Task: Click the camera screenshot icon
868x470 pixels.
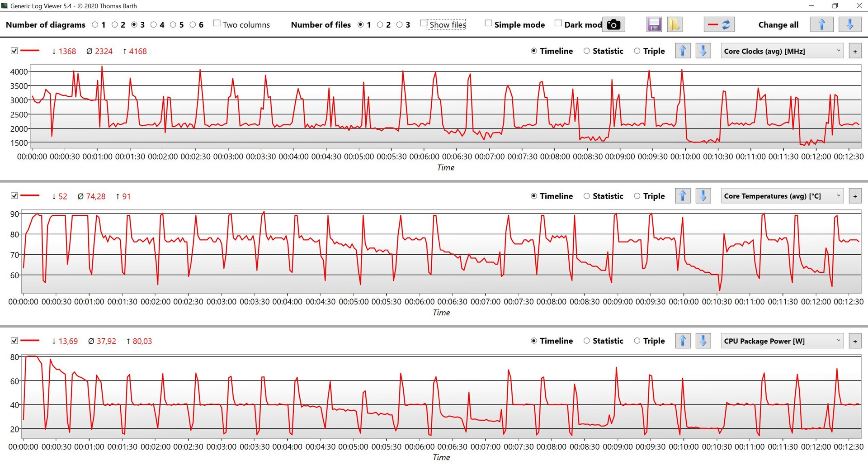Action: tap(613, 24)
